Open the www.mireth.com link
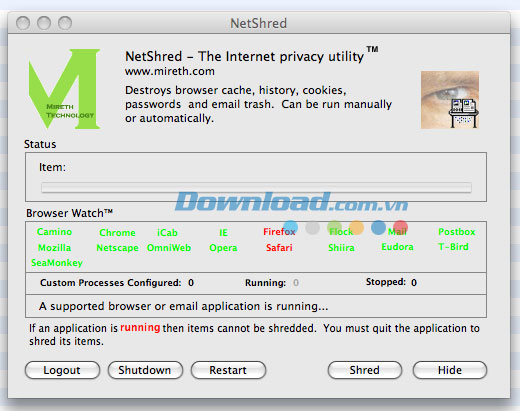 [170, 71]
